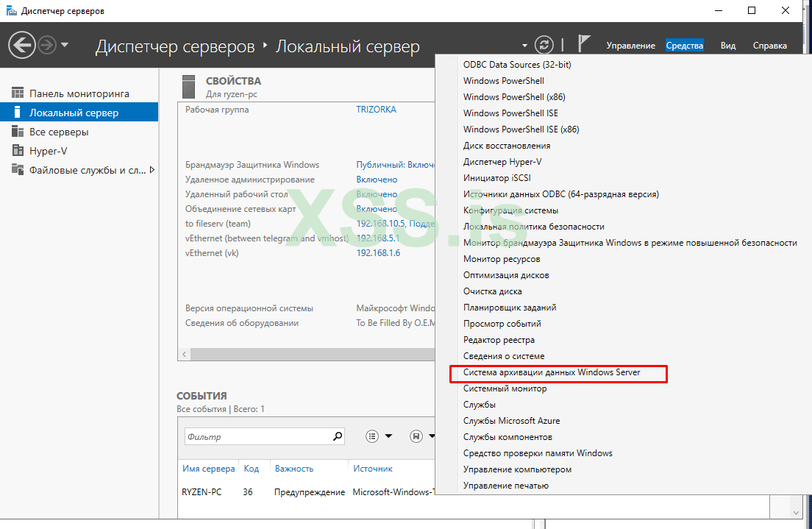This screenshot has width=812, height=529.
Task: Click Включено for Объединение сетевых карт
Action: [x=377, y=209]
